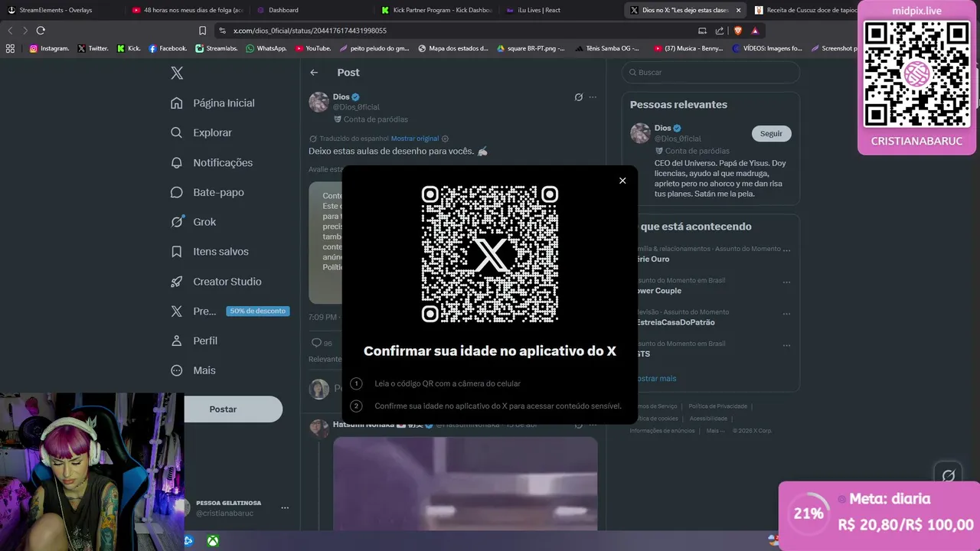Click Mostrar original translation link

(415, 139)
